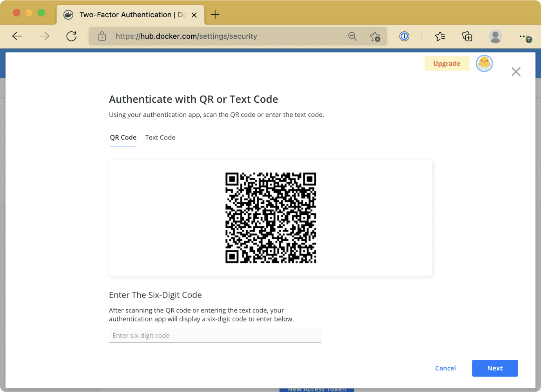Click the 'Enter The Six-Digit Code' heading
541x392 pixels.
pos(155,295)
